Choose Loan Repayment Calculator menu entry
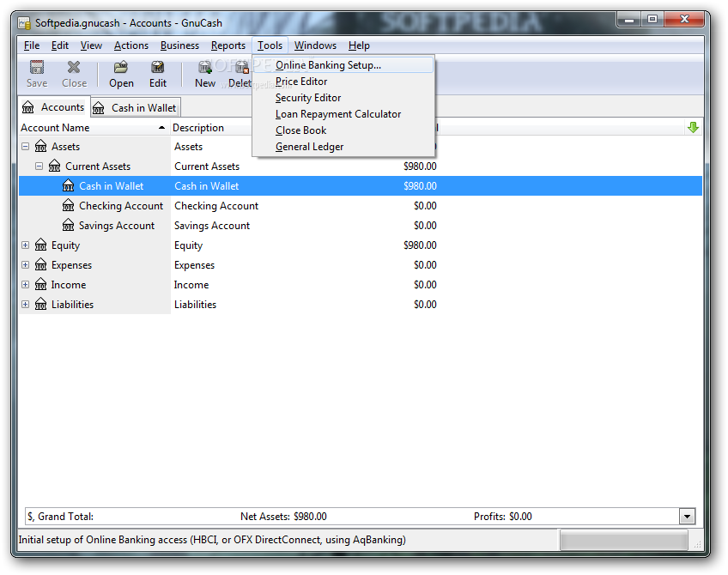 point(343,114)
